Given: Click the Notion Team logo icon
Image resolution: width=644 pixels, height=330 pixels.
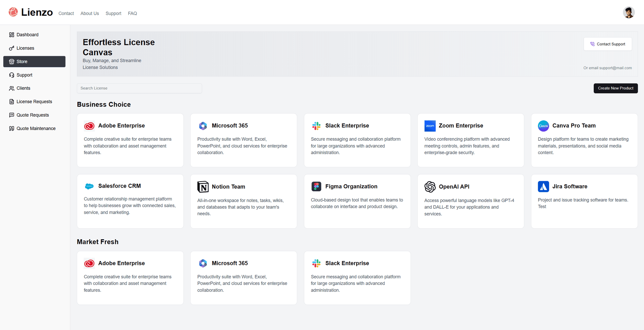Looking at the screenshot, I should click(203, 187).
